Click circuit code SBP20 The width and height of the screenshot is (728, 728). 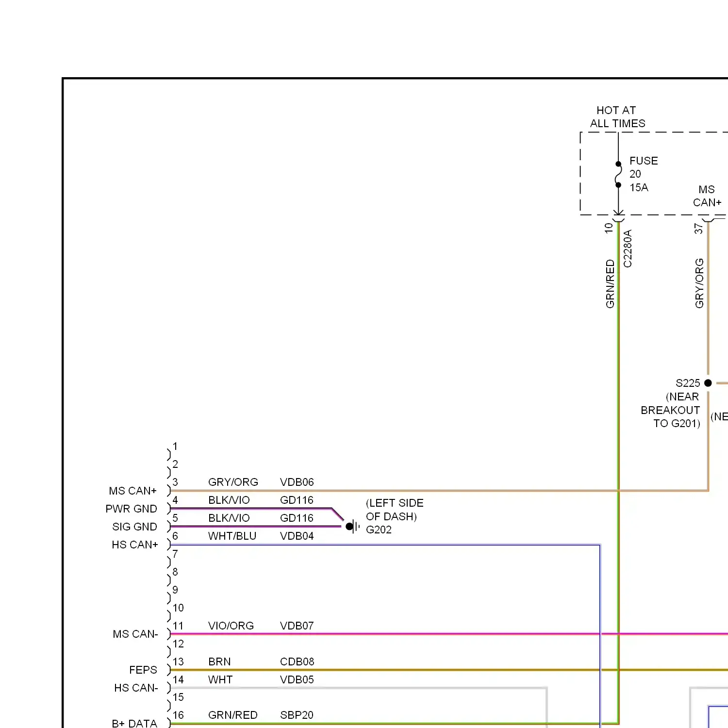pos(297,715)
